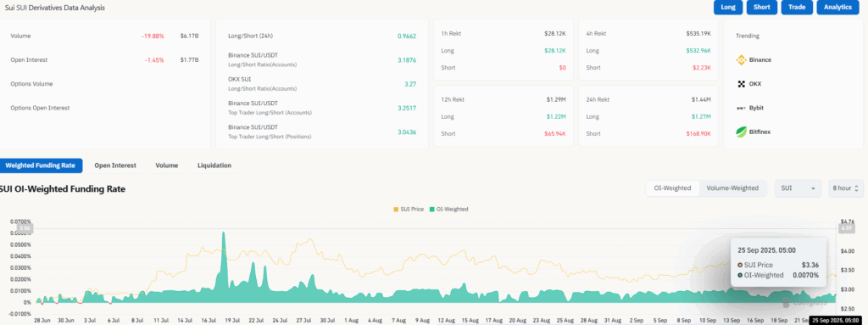Click the Volume change -19.88%
Screen dimensions: 868x325
(153, 36)
